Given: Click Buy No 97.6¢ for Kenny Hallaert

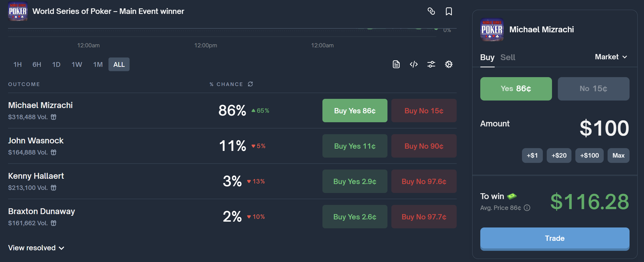Looking at the screenshot, I should pyautogui.click(x=424, y=181).
